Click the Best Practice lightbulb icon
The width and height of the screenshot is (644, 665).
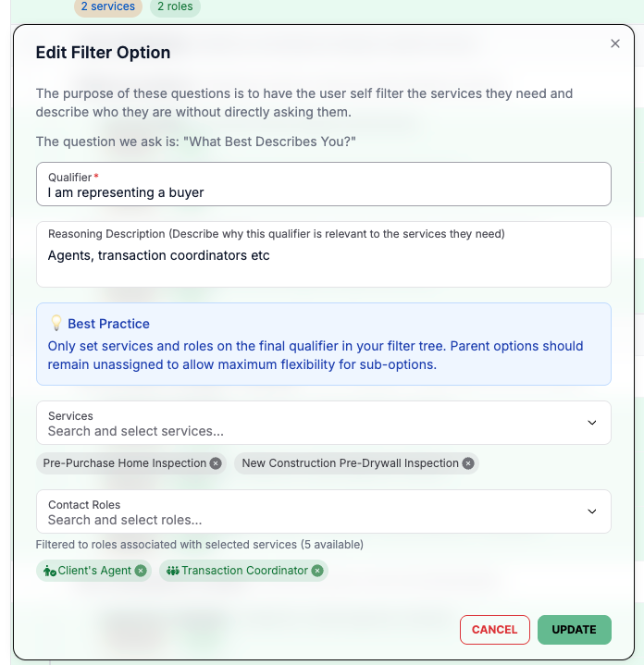click(56, 323)
